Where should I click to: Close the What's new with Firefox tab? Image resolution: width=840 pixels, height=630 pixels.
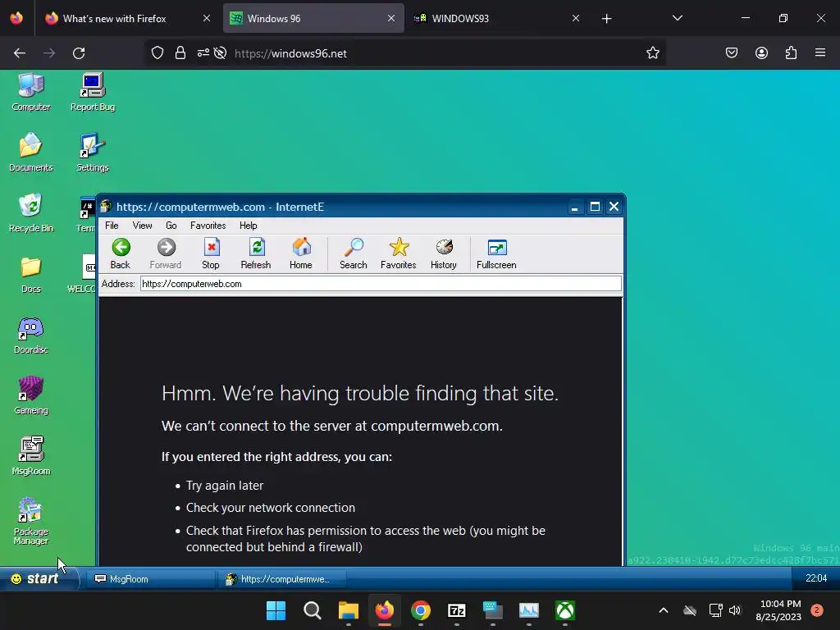point(206,18)
